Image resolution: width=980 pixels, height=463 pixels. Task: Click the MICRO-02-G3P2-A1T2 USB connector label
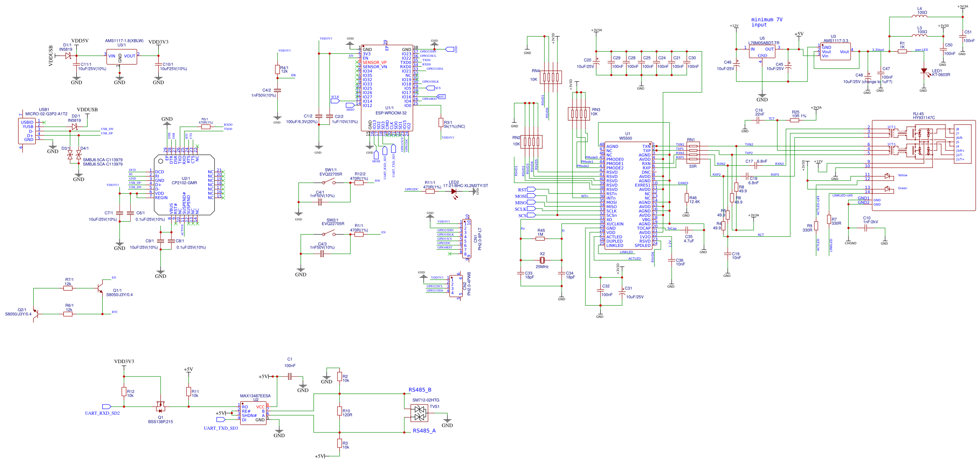(46, 114)
